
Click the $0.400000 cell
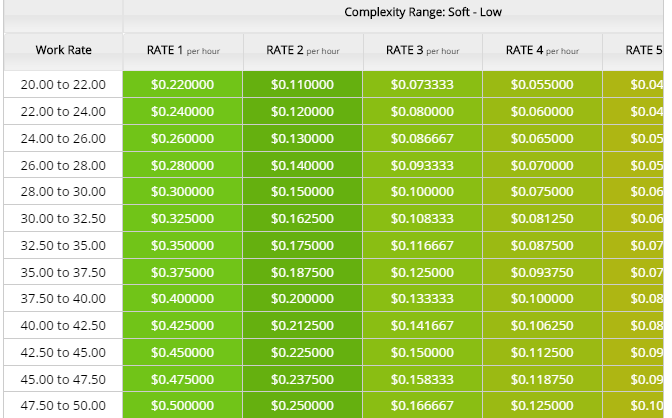click(x=183, y=299)
